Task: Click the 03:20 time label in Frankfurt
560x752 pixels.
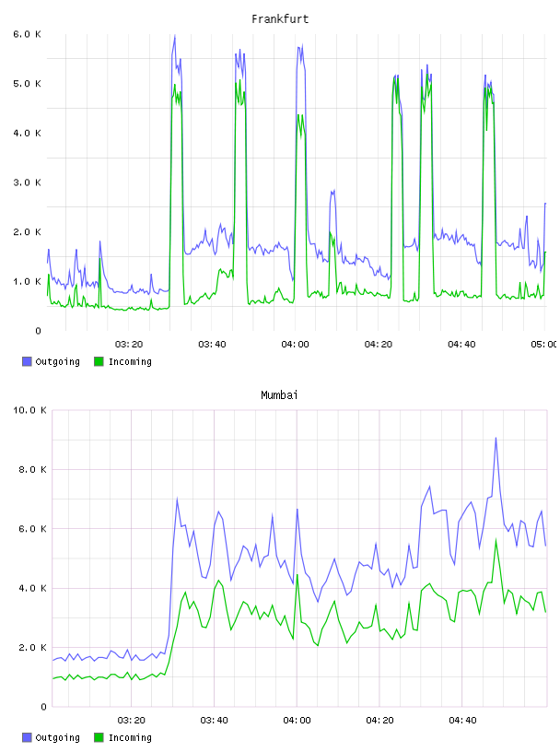Action: click(129, 345)
